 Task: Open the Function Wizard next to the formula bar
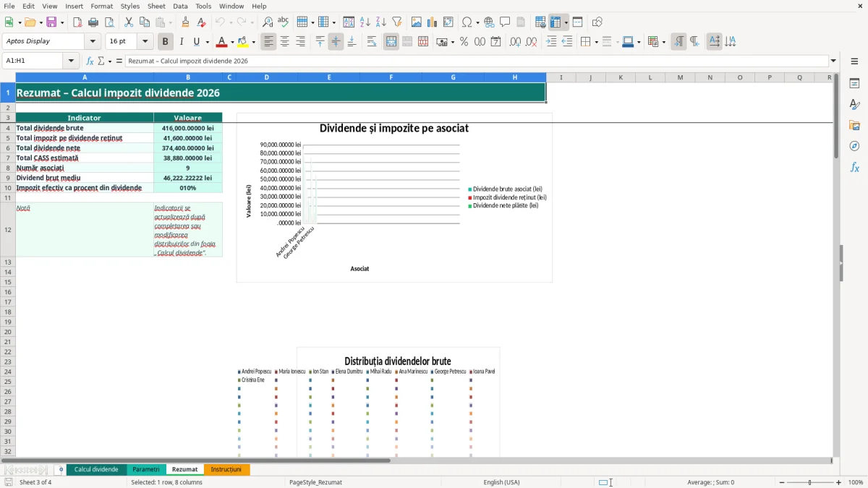click(x=90, y=61)
